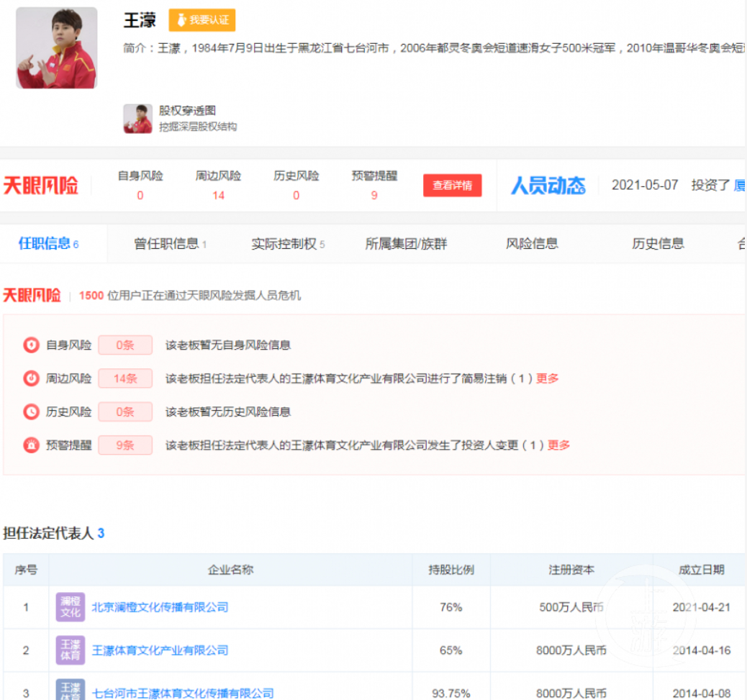Click the 周边风险 circular icon
This screenshot has height=700, width=747.
tap(32, 378)
